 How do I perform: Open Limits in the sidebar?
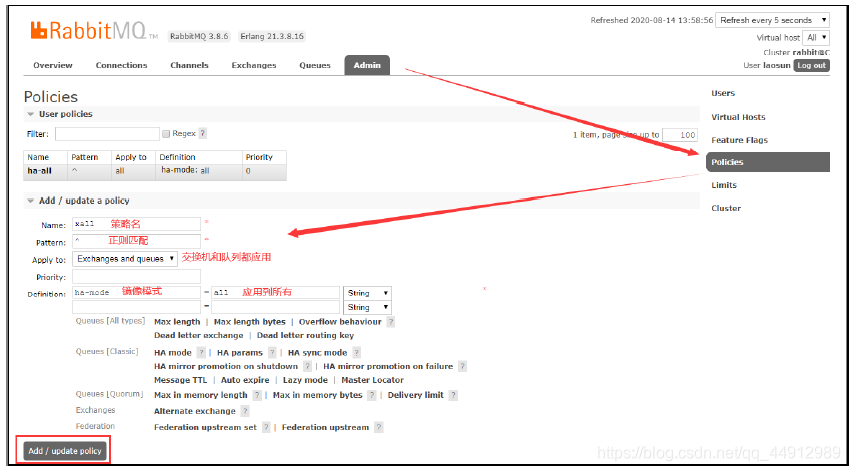click(724, 185)
